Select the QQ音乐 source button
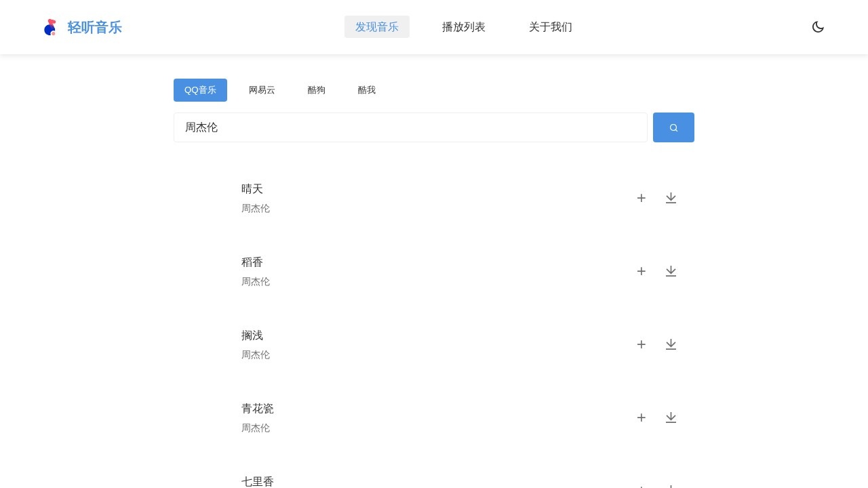This screenshot has width=868, height=488. coord(200,90)
